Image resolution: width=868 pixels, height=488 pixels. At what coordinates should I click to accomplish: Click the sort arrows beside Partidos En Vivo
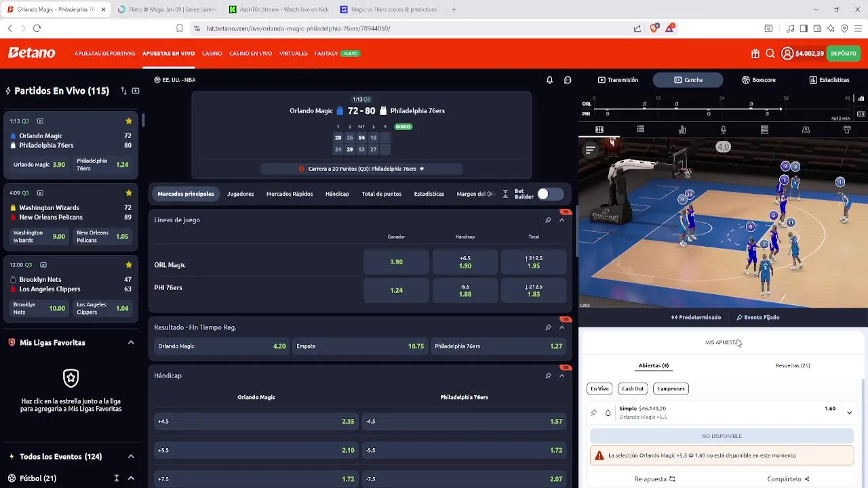click(x=123, y=91)
